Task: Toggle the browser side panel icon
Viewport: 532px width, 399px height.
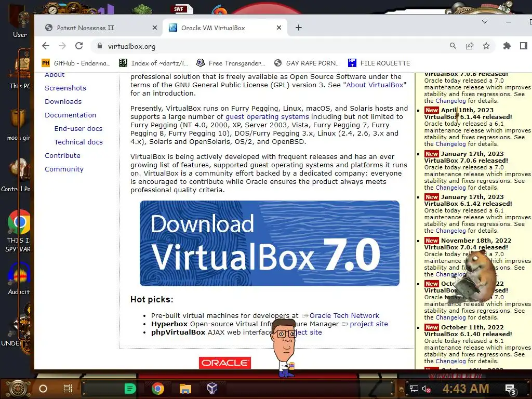Action: click(524, 46)
